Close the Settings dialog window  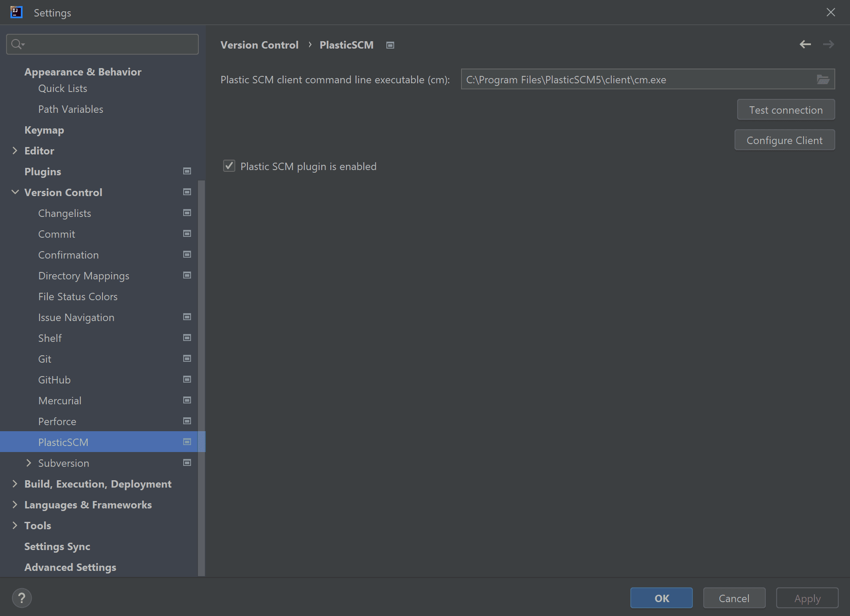point(830,12)
